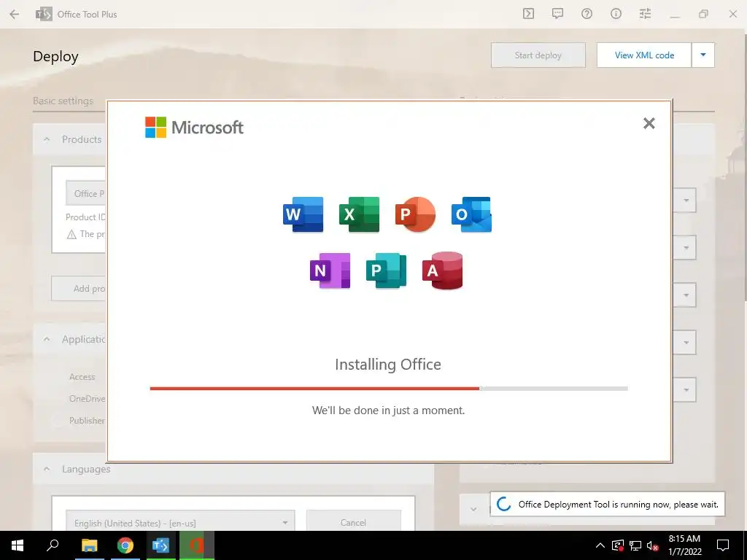The width and height of the screenshot is (747, 560).
Task: Show hidden system tray icons
Action: pos(600,545)
